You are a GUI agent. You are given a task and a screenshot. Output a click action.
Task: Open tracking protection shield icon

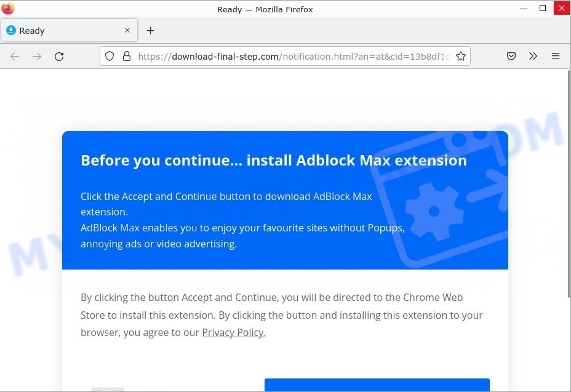click(x=110, y=56)
